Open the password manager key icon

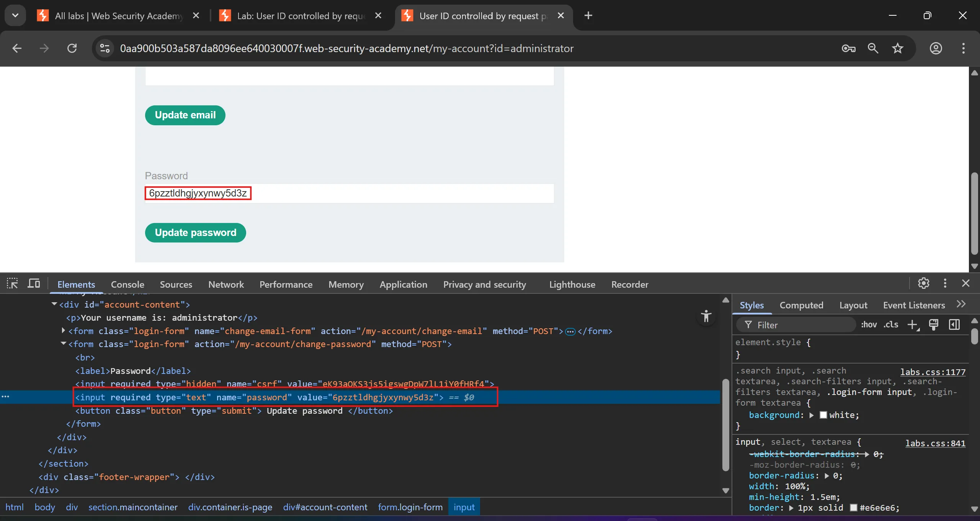pyautogui.click(x=849, y=48)
